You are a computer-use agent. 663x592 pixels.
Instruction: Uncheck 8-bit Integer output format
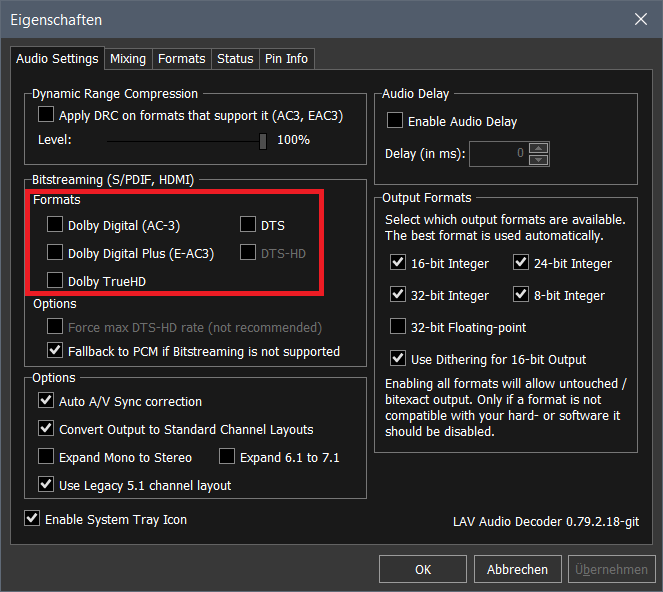coord(521,294)
